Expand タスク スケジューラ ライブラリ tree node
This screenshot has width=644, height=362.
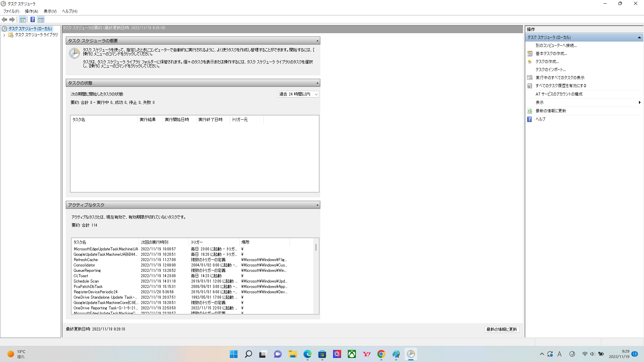tap(4, 35)
